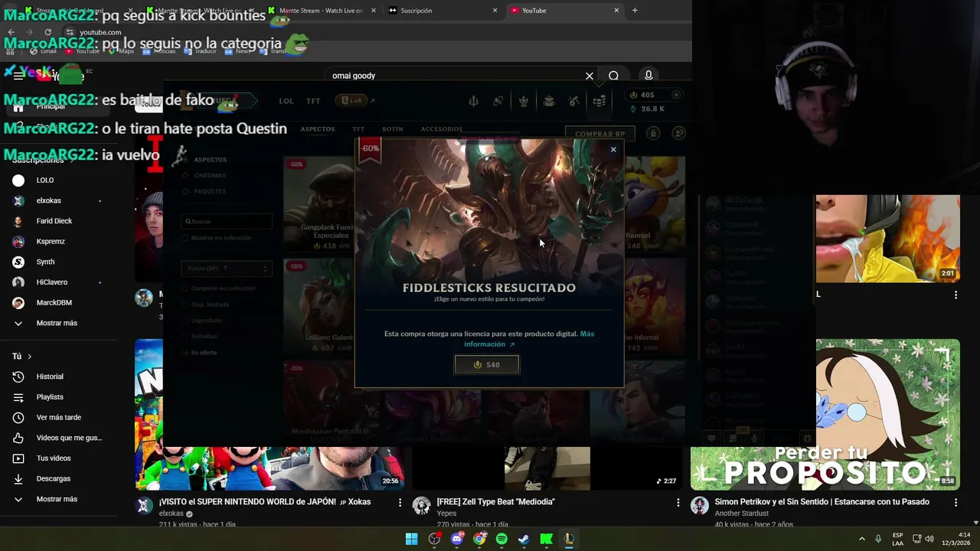Open the trident clash icon in League client
980x551 pixels.
[x=473, y=101]
